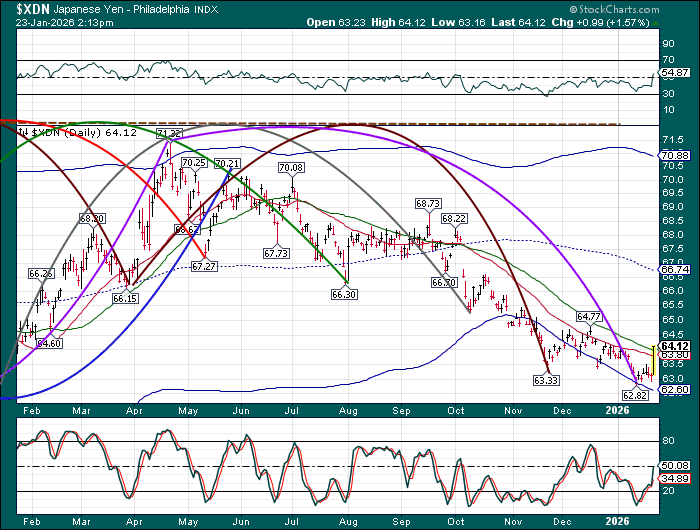Click the 68.73 September high label
Viewport: 700px width, 530px height.
pyautogui.click(x=428, y=202)
